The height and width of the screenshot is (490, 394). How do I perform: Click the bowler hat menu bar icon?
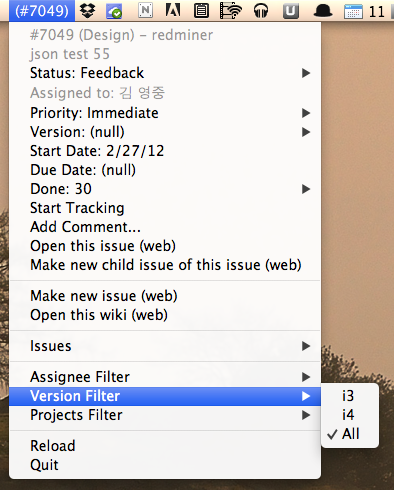pos(323,11)
